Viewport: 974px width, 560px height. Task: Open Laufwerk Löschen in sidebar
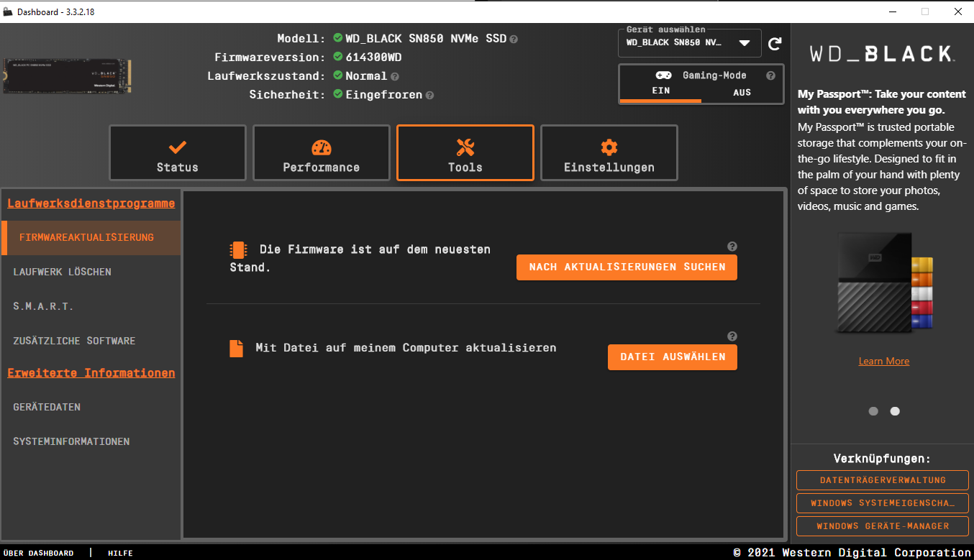91,272
